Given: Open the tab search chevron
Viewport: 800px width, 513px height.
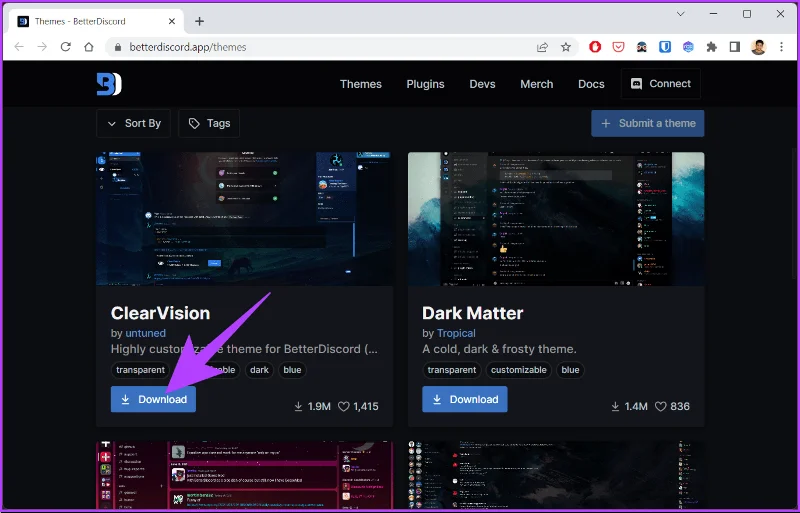Looking at the screenshot, I should [x=681, y=14].
